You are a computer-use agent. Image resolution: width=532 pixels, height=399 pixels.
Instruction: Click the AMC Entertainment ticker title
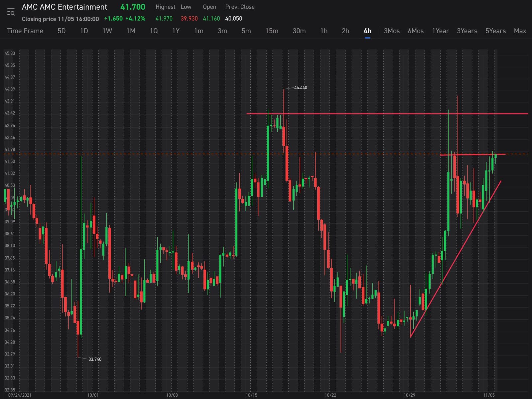[x=65, y=7]
